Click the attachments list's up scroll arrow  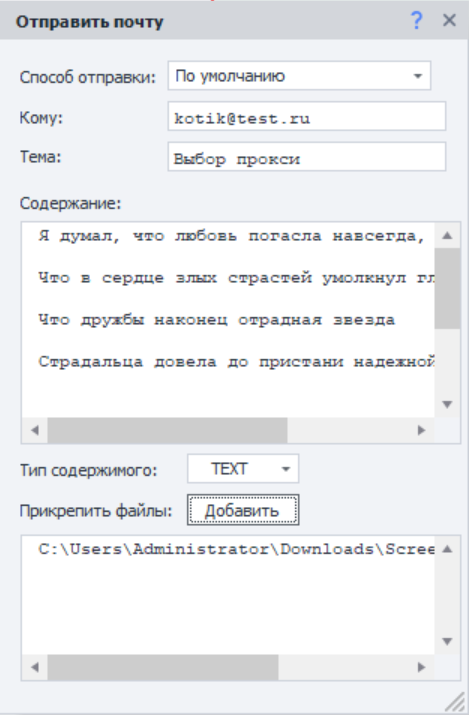tap(447, 549)
